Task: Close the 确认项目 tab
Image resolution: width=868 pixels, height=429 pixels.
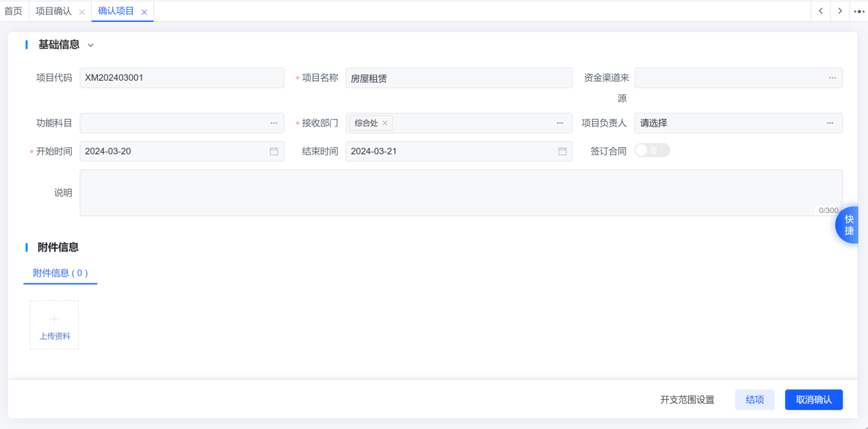Action: tap(144, 12)
